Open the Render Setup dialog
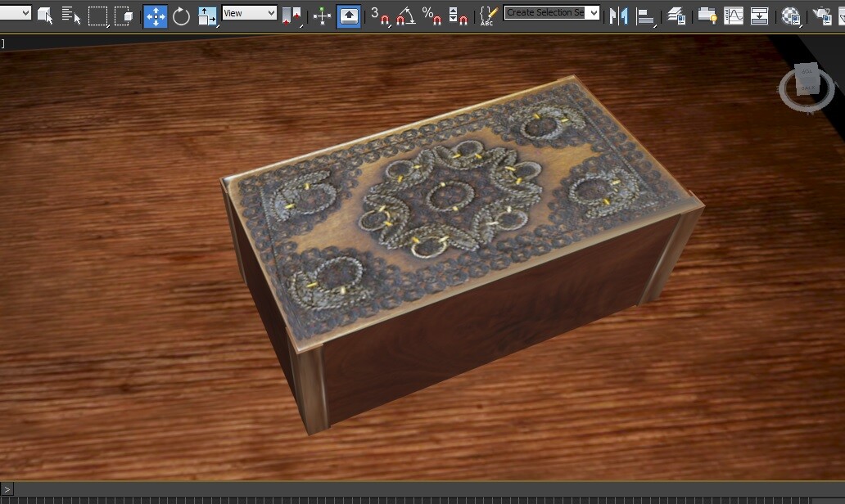This screenshot has width=845, height=504. pyautogui.click(x=823, y=15)
